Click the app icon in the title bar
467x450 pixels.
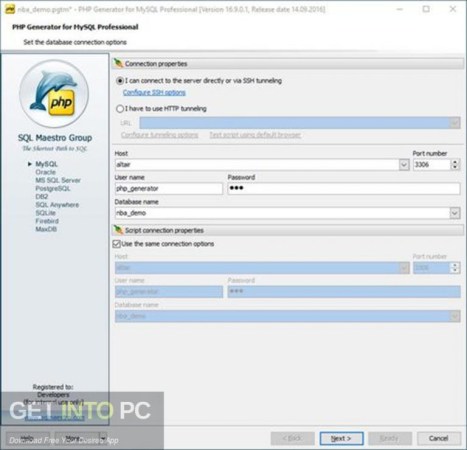[x=10, y=9]
